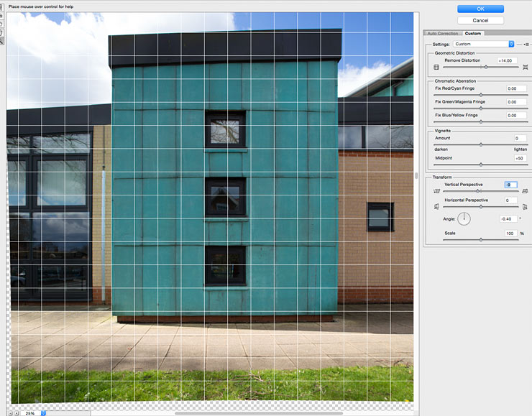Click the preview's vertical scrollbar handle

pos(416,175)
